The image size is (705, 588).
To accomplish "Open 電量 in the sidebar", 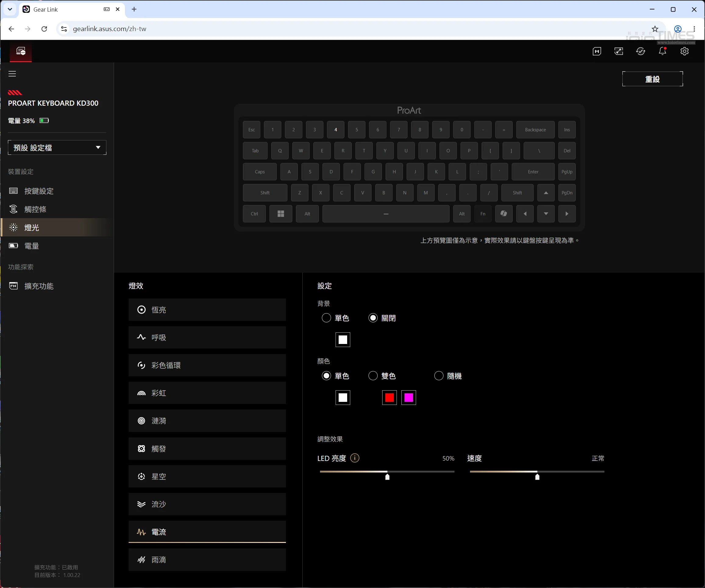I will point(57,246).
